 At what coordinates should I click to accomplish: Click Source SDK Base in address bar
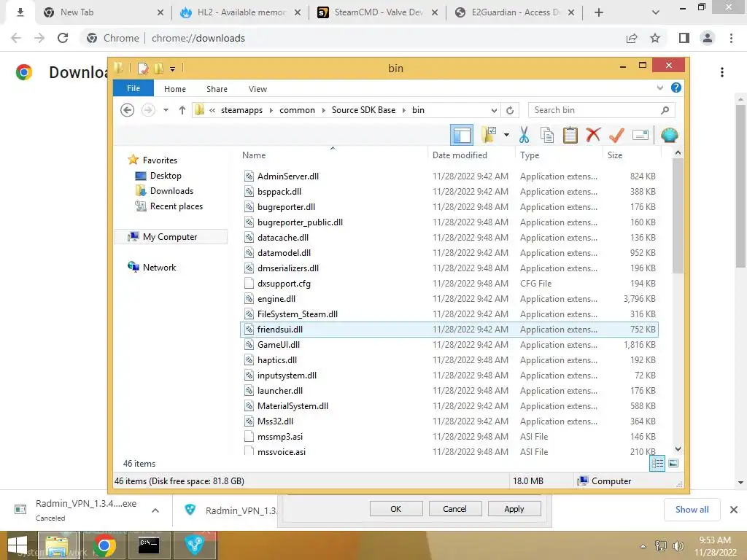(x=363, y=110)
